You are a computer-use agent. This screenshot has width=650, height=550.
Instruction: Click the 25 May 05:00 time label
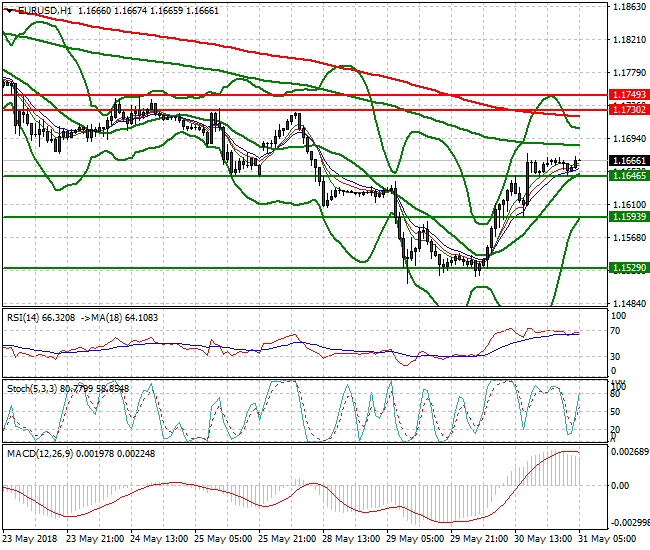point(223,539)
